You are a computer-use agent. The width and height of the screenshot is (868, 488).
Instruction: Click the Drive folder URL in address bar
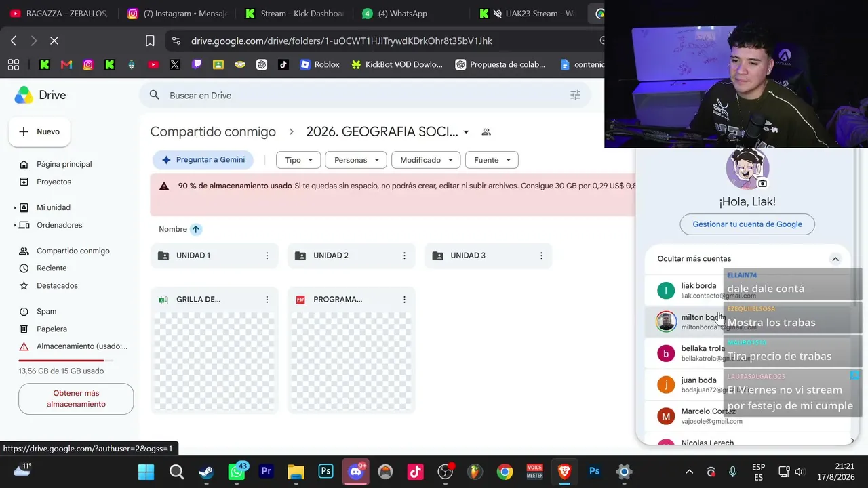[342, 41]
